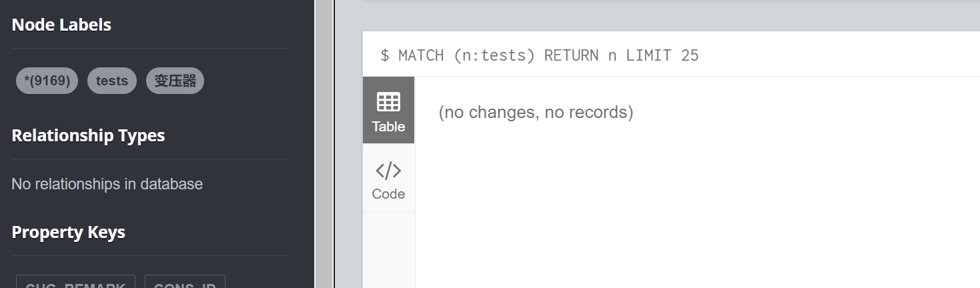Click the dollar sign query prompt
The height and width of the screenshot is (288, 980).
point(385,55)
